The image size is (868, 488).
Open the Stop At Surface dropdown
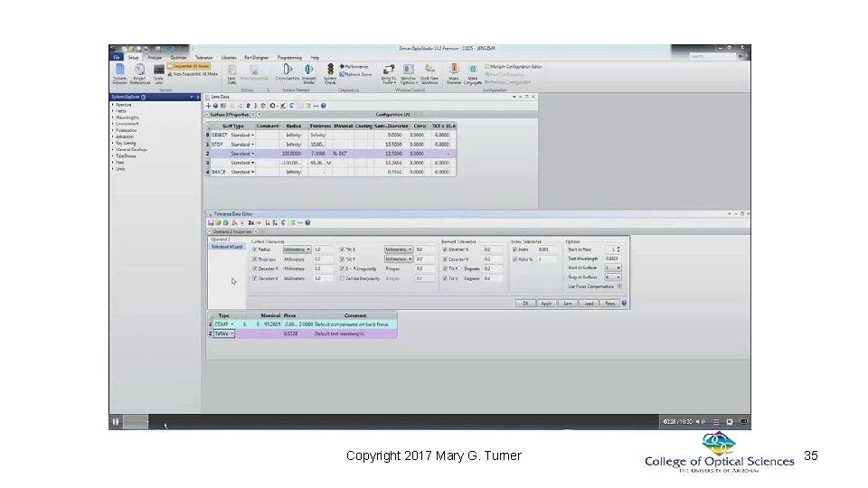tap(612, 277)
